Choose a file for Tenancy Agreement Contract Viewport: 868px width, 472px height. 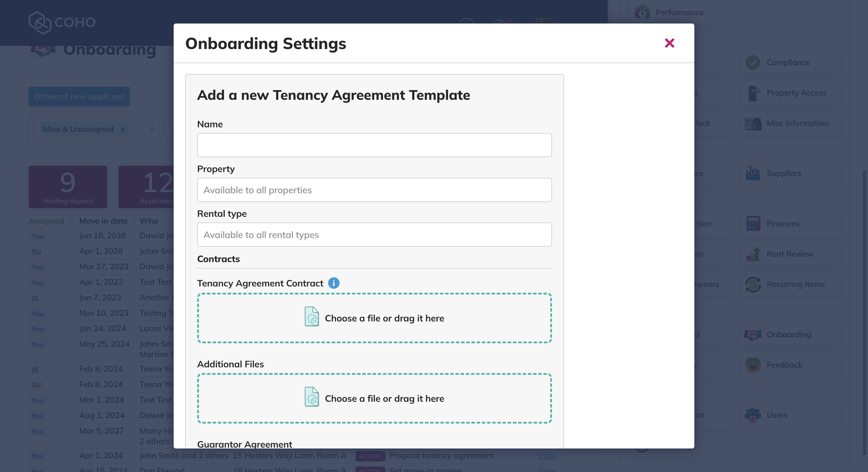point(374,318)
